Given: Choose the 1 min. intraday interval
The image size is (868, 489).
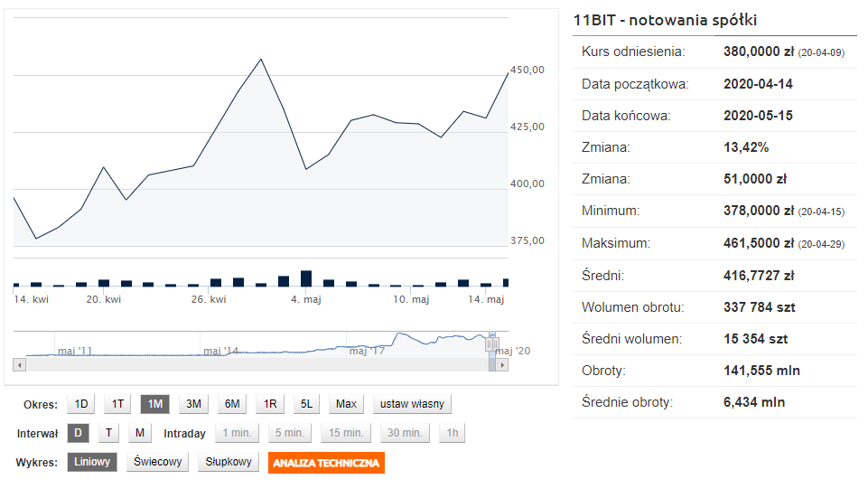Looking at the screenshot, I should (237, 433).
